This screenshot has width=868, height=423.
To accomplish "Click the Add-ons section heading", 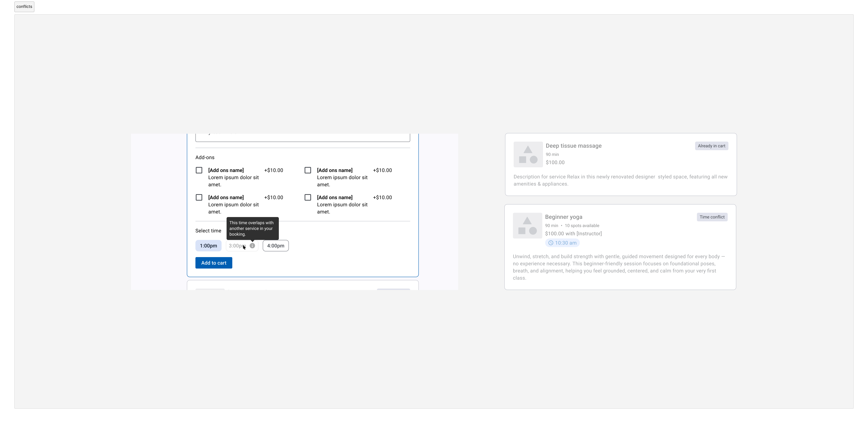I will click(x=205, y=158).
